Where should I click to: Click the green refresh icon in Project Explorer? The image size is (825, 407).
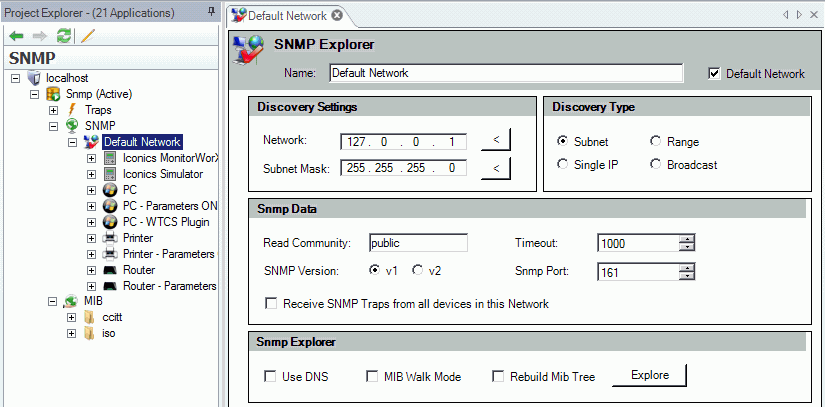point(64,36)
